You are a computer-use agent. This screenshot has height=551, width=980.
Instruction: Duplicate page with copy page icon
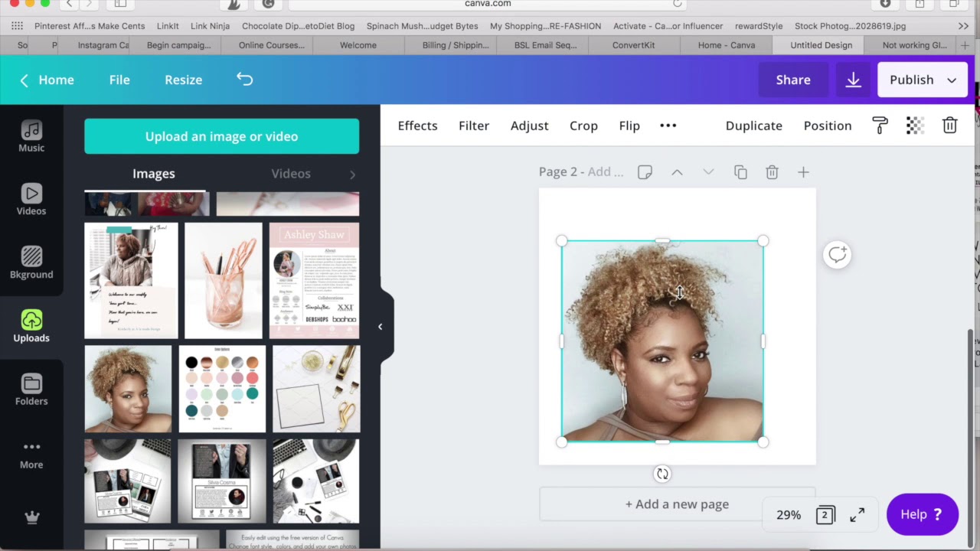coord(740,172)
